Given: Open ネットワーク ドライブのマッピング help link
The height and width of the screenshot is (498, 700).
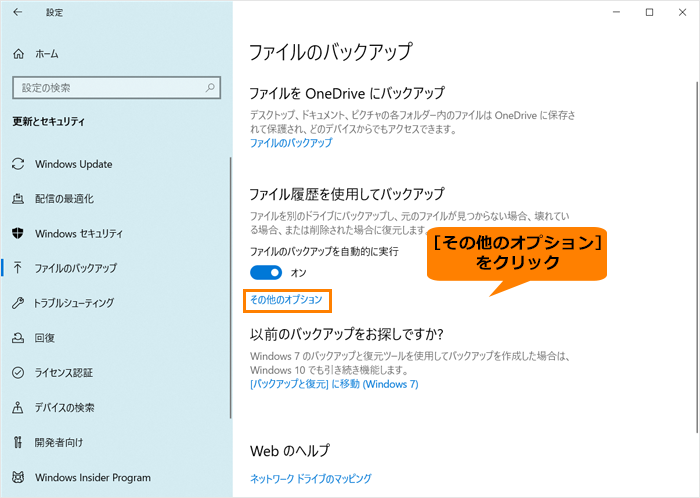Looking at the screenshot, I should click(311, 478).
